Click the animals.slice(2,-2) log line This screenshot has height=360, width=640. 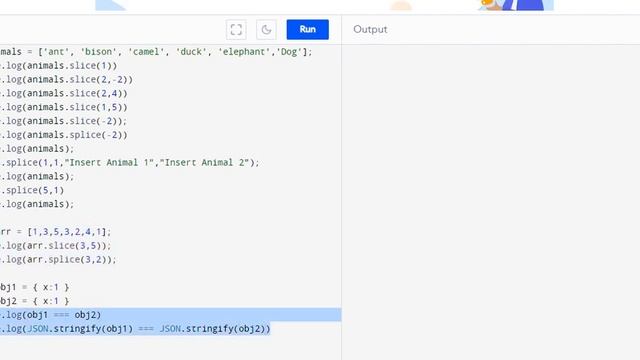(x=67, y=80)
